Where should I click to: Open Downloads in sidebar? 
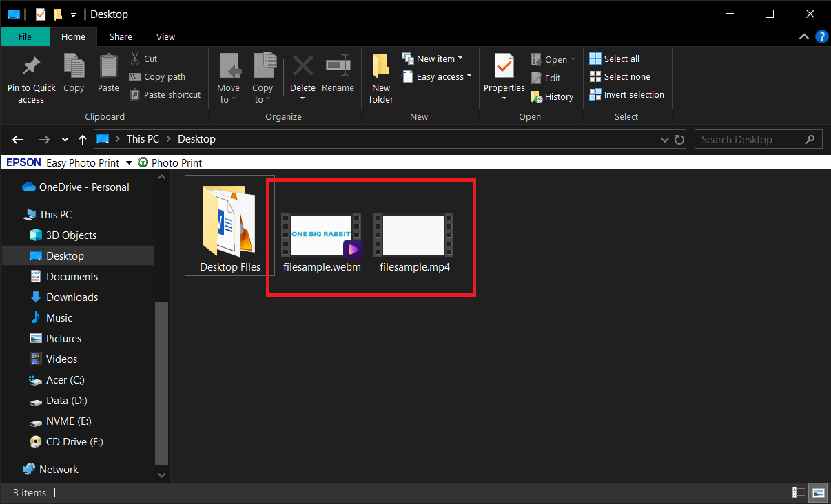coord(72,297)
